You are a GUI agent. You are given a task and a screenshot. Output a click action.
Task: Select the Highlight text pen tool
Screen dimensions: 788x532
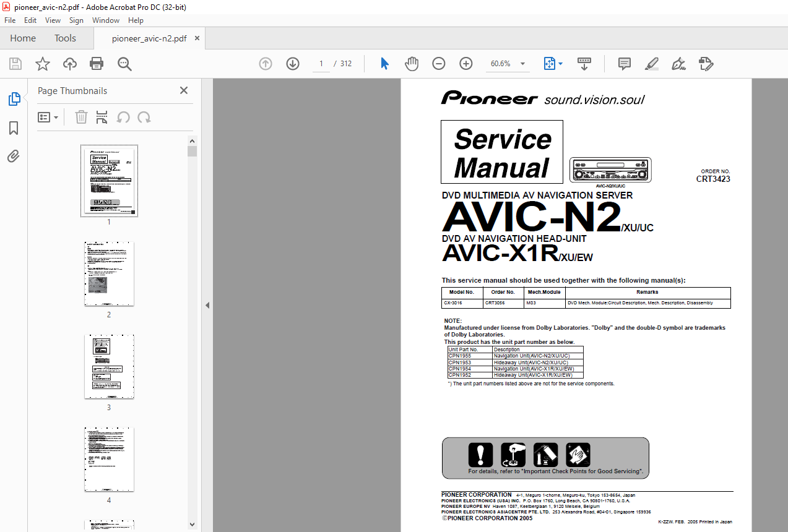pyautogui.click(x=651, y=64)
